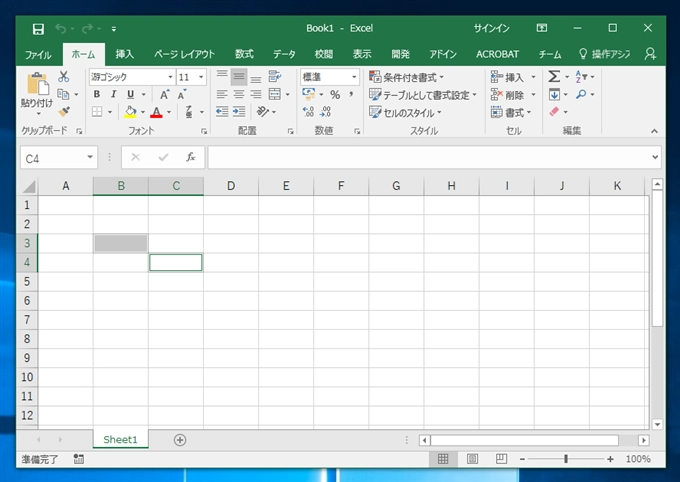Switch to the 数式 tab
This screenshot has width=680, height=482.
click(x=244, y=54)
